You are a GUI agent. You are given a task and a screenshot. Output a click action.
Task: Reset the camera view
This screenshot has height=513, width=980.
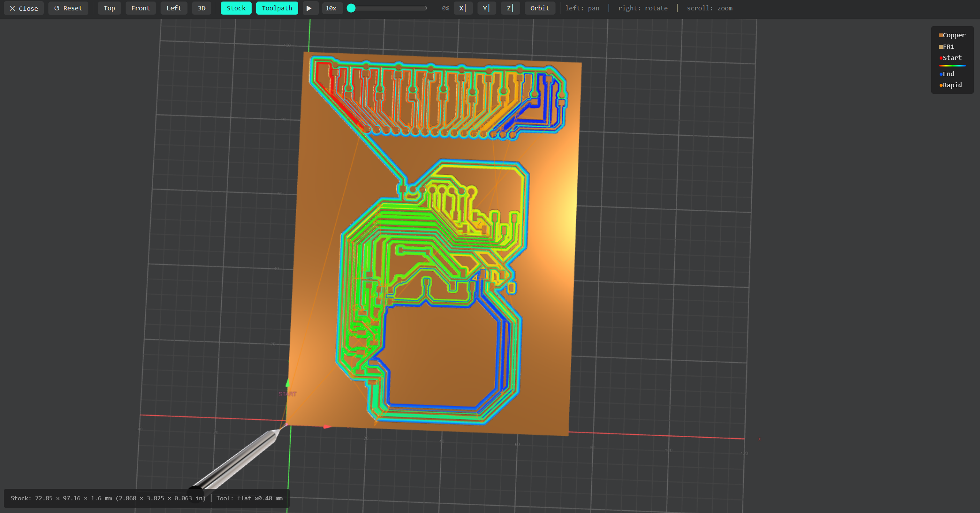[x=68, y=8]
